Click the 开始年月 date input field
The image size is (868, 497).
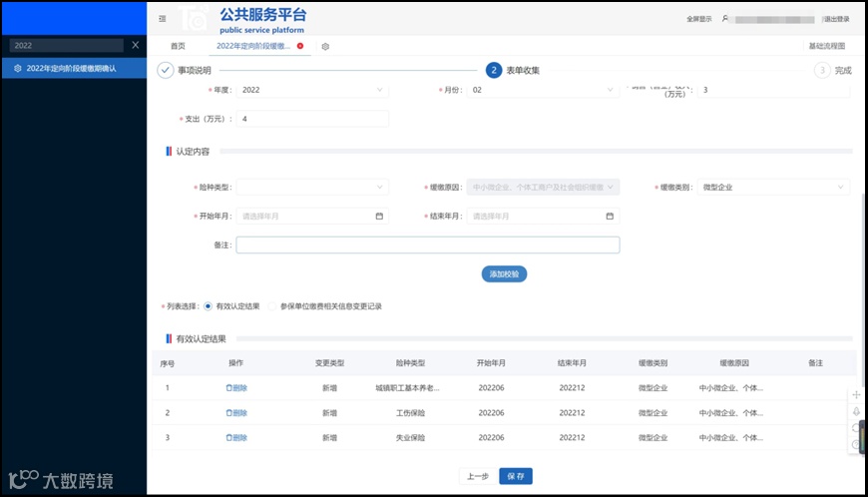[312, 216]
